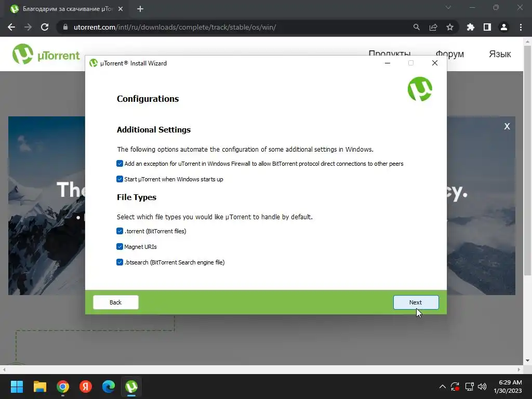Toggle the Magnet URIs checkbox
532x399 pixels.
[120, 247]
